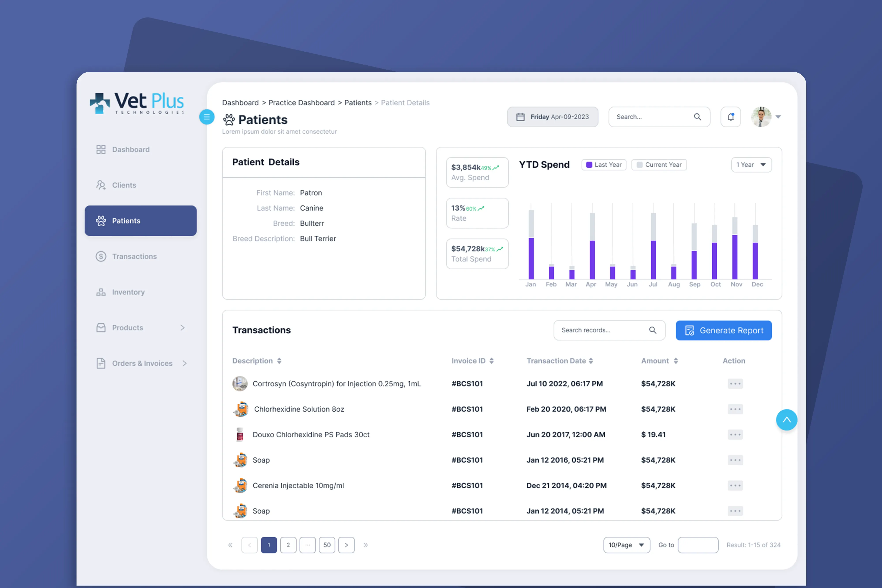
Task: Click search icon in records search field
Action: point(652,330)
